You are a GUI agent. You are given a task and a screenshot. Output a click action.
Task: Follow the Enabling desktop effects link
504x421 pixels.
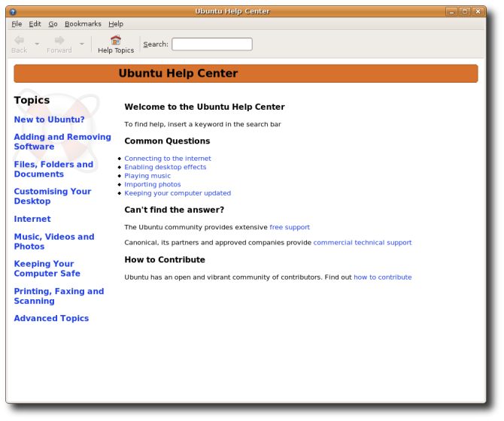point(165,167)
